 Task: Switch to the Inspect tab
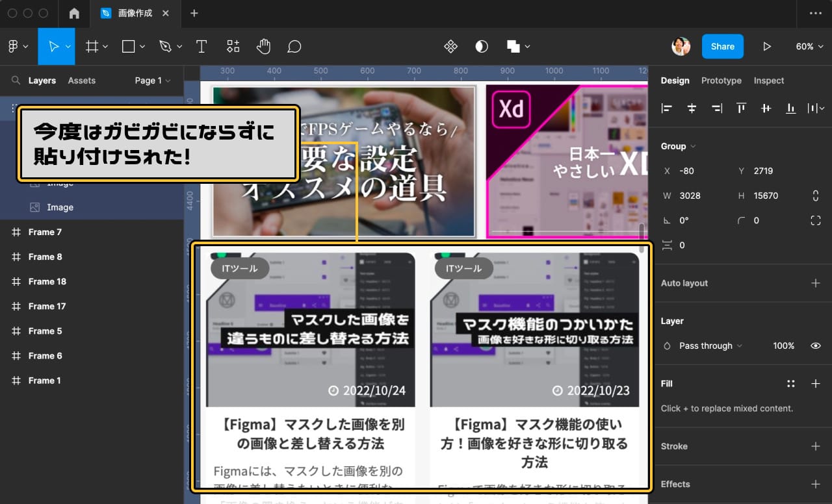(769, 81)
